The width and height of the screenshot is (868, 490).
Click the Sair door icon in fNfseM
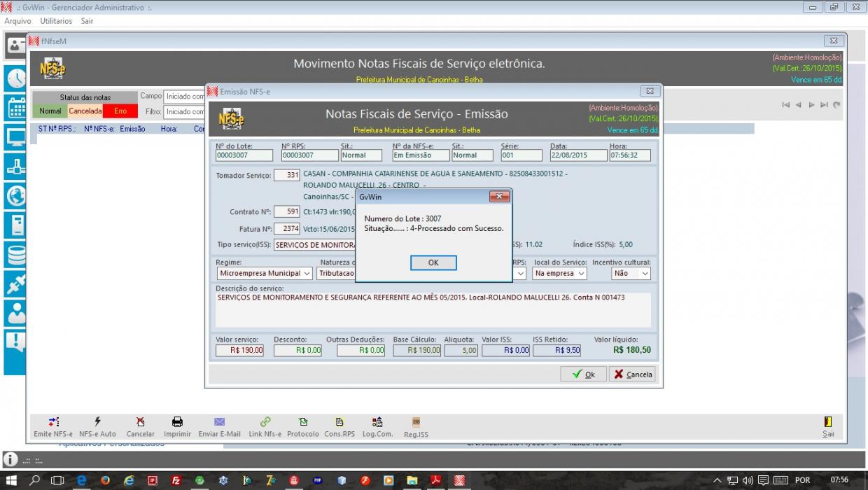coord(828,422)
